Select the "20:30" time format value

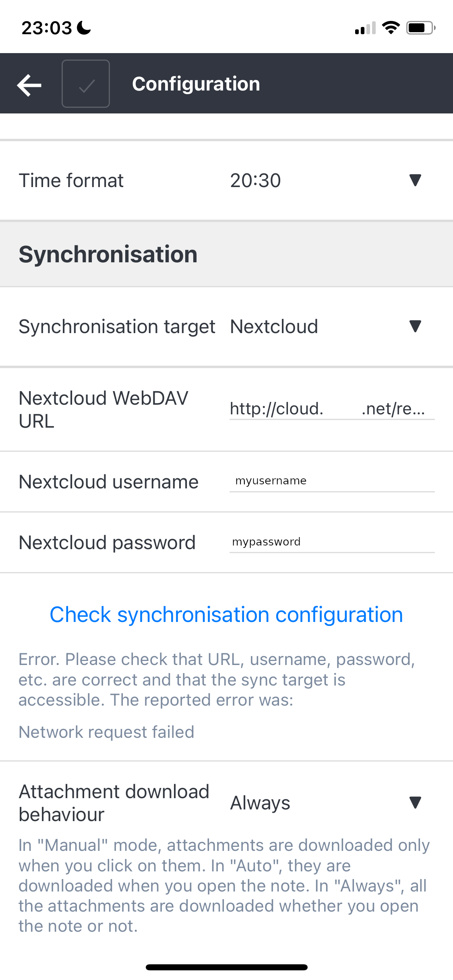coord(255,181)
